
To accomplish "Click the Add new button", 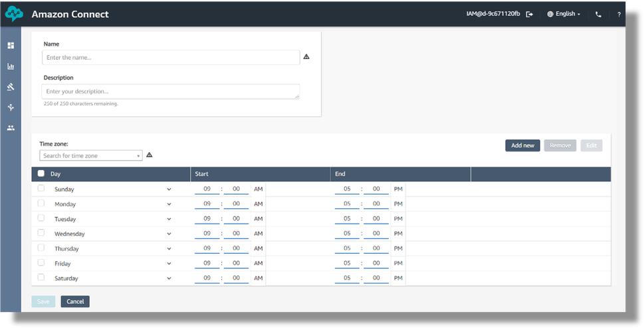I will pyautogui.click(x=522, y=145).
